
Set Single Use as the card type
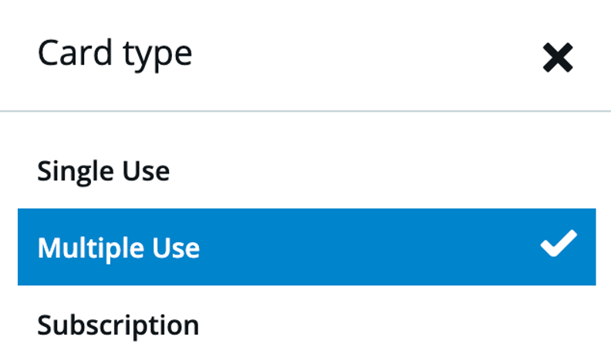[307, 170]
